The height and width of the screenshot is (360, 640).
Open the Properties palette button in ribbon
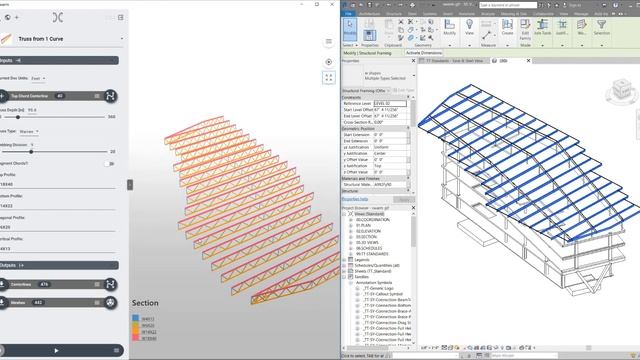pyautogui.click(x=369, y=35)
